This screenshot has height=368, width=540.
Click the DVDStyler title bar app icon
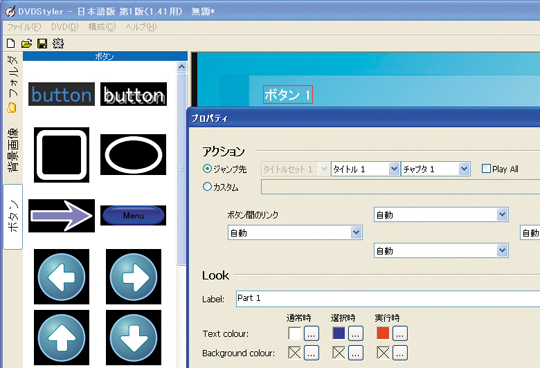click(x=10, y=11)
